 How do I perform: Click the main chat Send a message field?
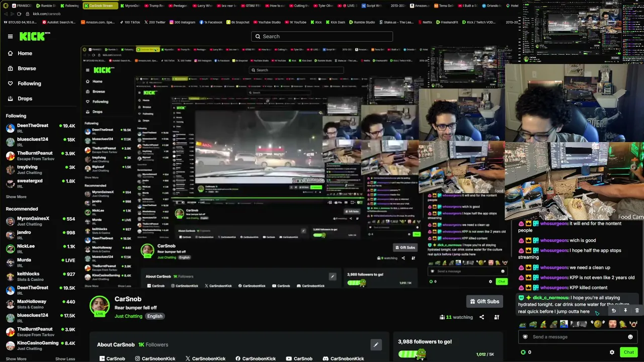click(577, 337)
